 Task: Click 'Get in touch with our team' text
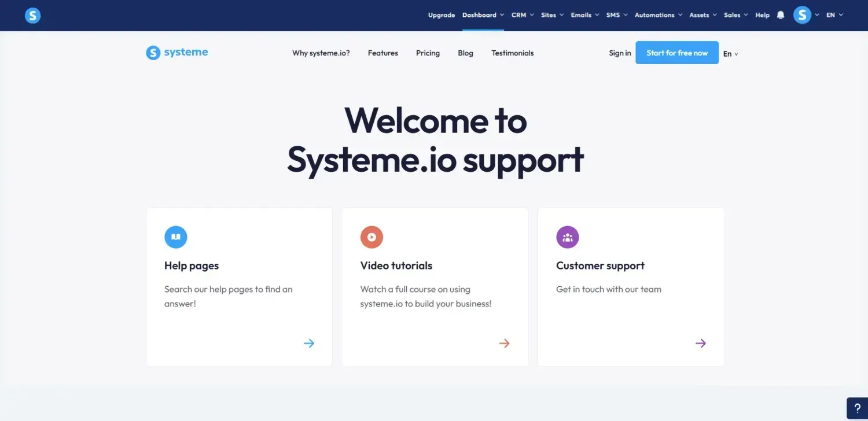coord(609,289)
